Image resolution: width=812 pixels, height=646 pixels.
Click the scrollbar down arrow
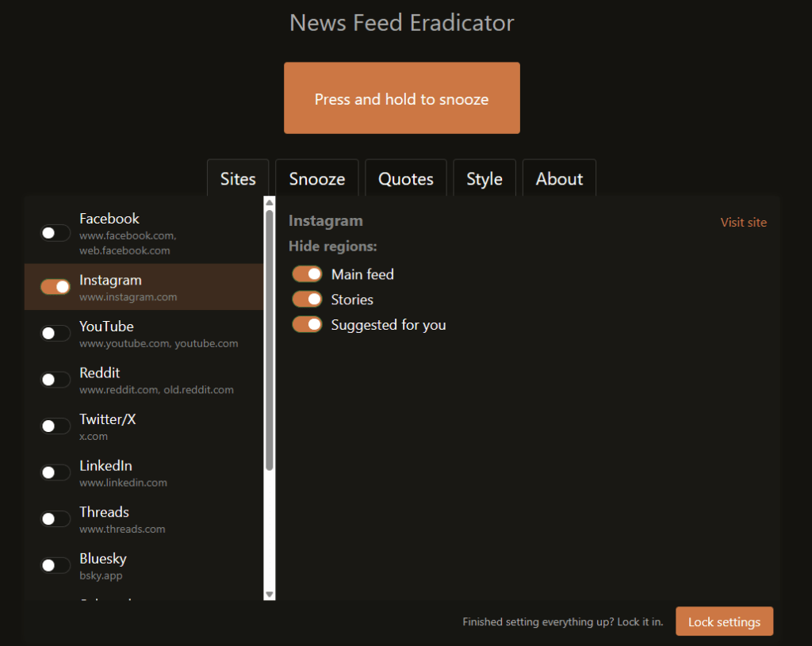point(270,594)
